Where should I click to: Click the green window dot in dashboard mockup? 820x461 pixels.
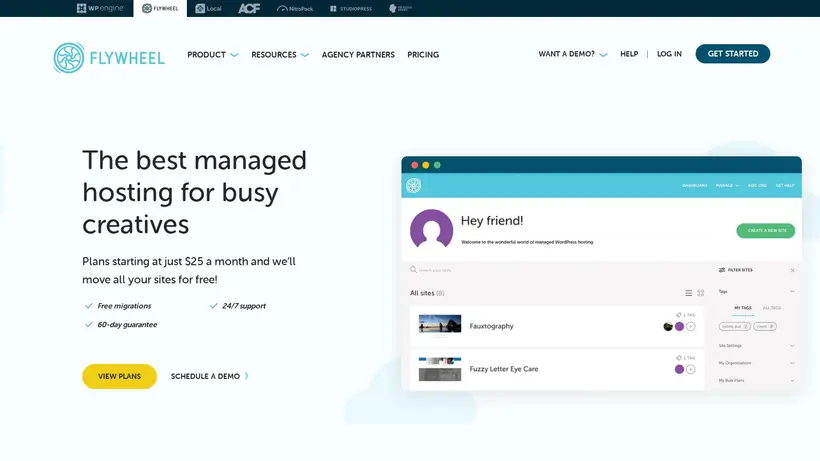437,165
